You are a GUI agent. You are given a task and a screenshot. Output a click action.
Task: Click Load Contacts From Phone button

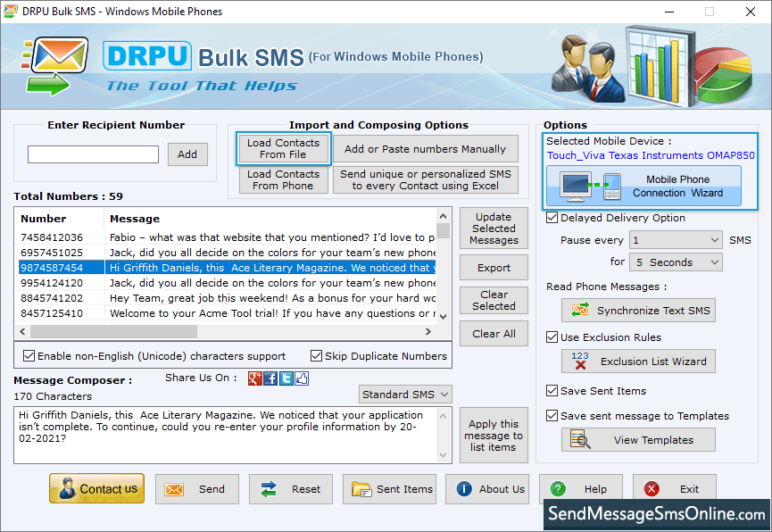[x=283, y=179]
